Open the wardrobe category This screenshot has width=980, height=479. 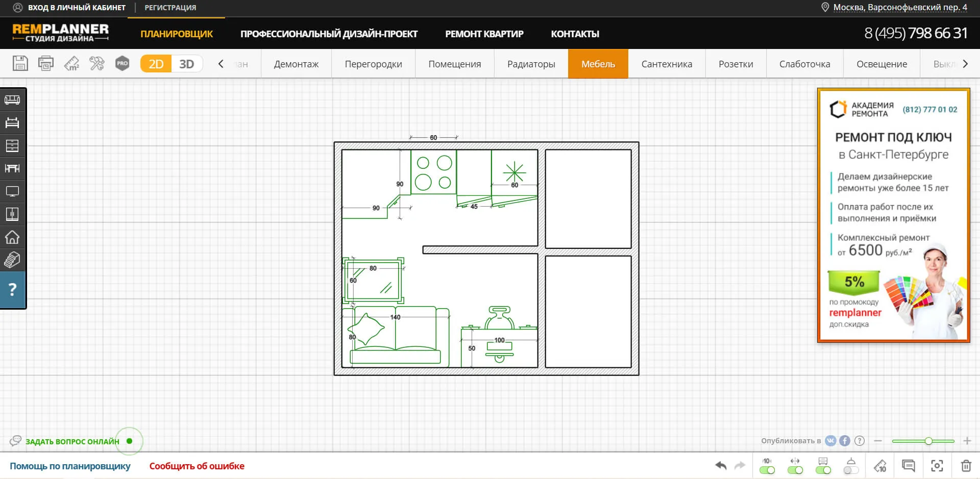[x=12, y=214]
